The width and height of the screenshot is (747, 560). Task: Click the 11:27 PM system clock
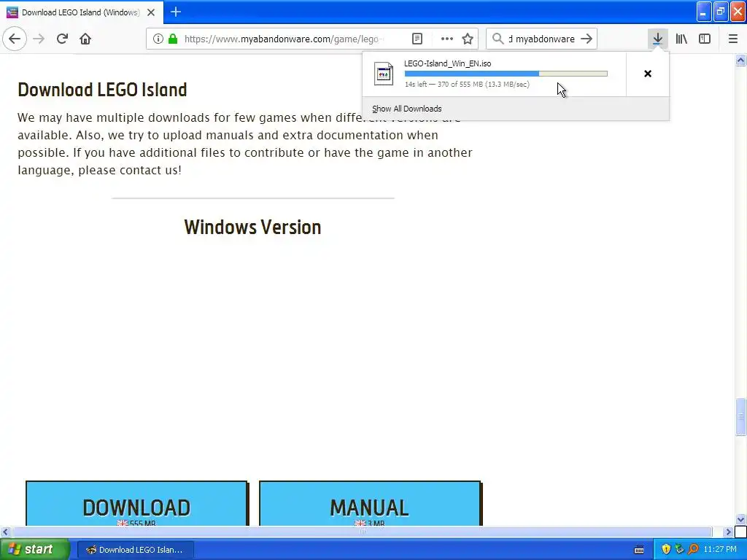(x=720, y=550)
